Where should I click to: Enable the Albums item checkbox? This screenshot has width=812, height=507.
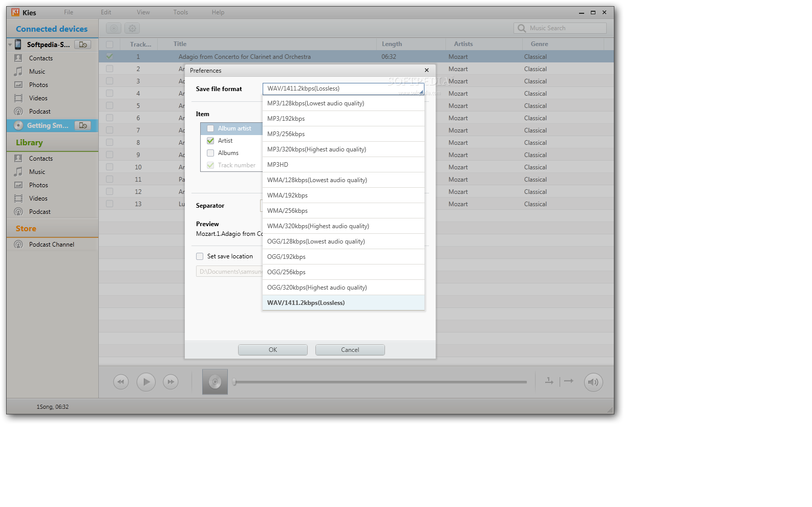click(x=210, y=153)
